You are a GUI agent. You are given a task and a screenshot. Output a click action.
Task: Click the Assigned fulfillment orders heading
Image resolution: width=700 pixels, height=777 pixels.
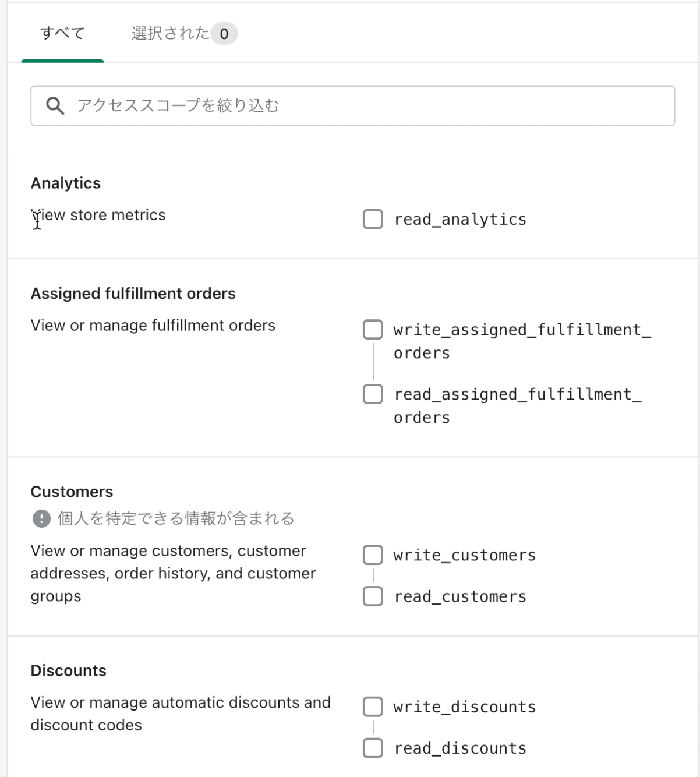coord(133,294)
